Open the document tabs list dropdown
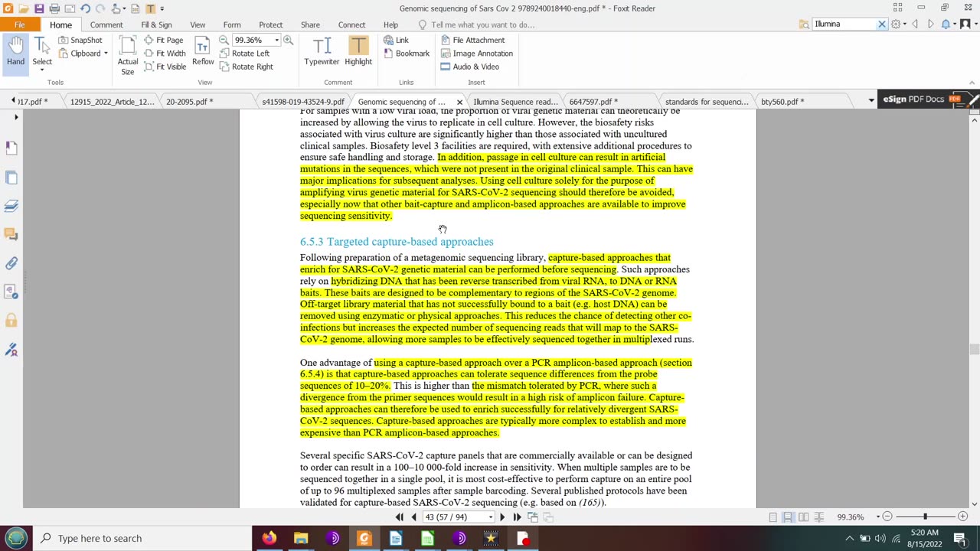The height and width of the screenshot is (551, 980). point(871,101)
